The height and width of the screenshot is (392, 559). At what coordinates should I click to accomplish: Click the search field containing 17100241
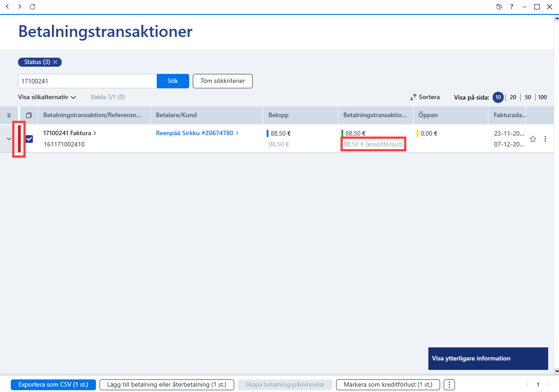87,81
